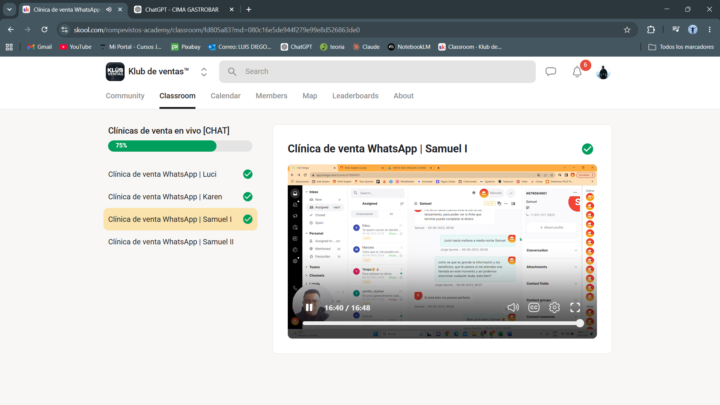Open the chat messages icon
The image size is (720, 405).
pyautogui.click(x=551, y=72)
